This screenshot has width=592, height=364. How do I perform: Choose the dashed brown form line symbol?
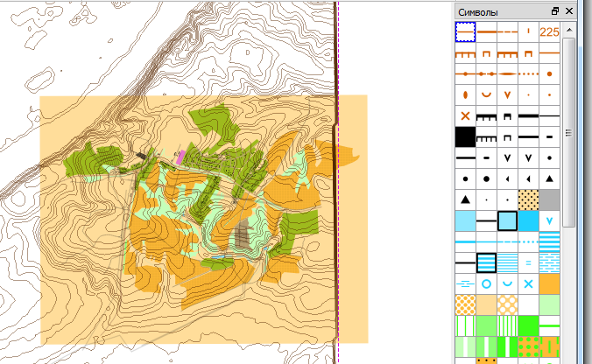tap(507, 31)
